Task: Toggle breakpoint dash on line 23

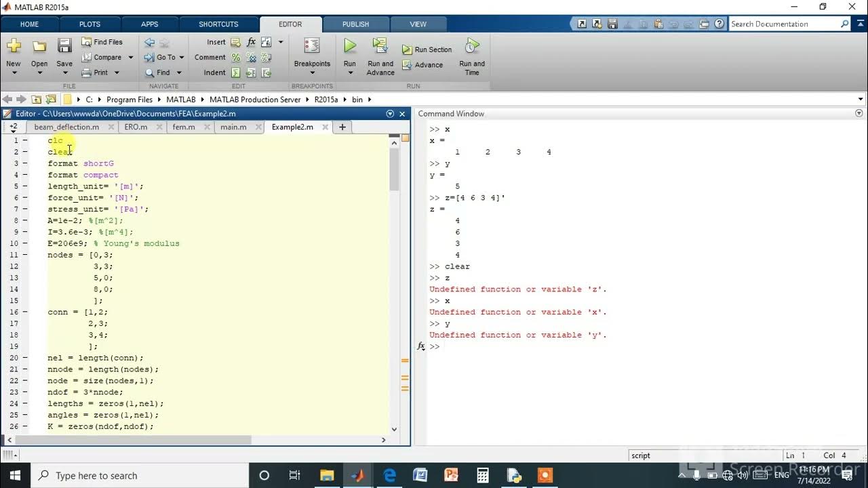Action: point(25,392)
